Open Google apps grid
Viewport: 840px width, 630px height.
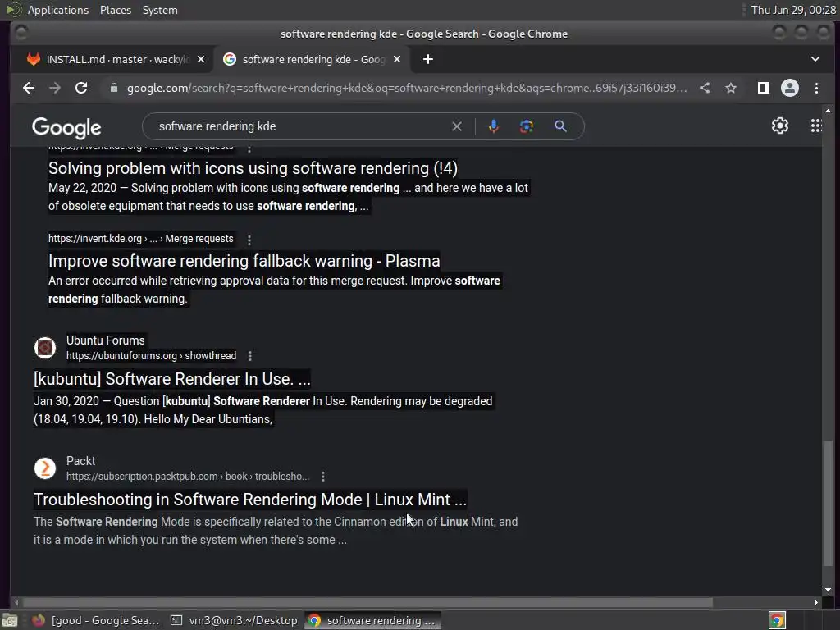pyautogui.click(x=816, y=126)
